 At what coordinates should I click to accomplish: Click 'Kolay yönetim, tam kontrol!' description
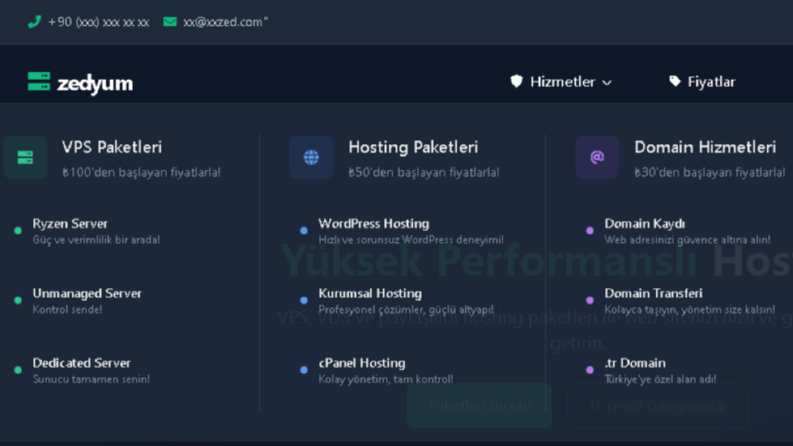(x=386, y=379)
